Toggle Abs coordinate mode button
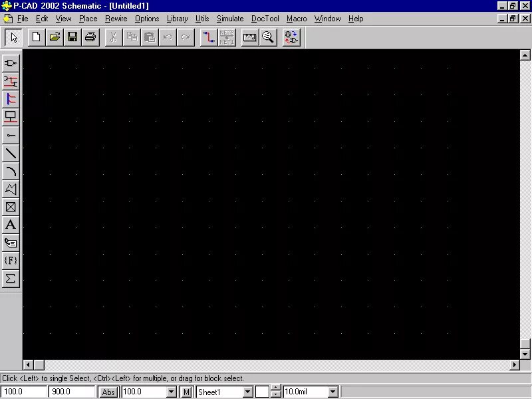Screen dimensions: 532x399 coord(108,392)
